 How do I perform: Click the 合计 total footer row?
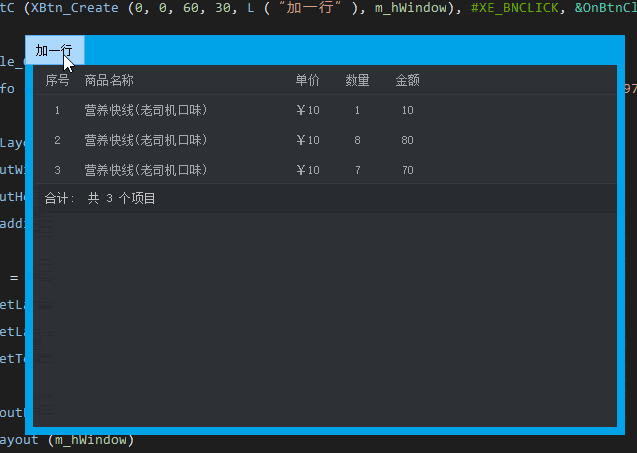pyautogui.click(x=100, y=198)
